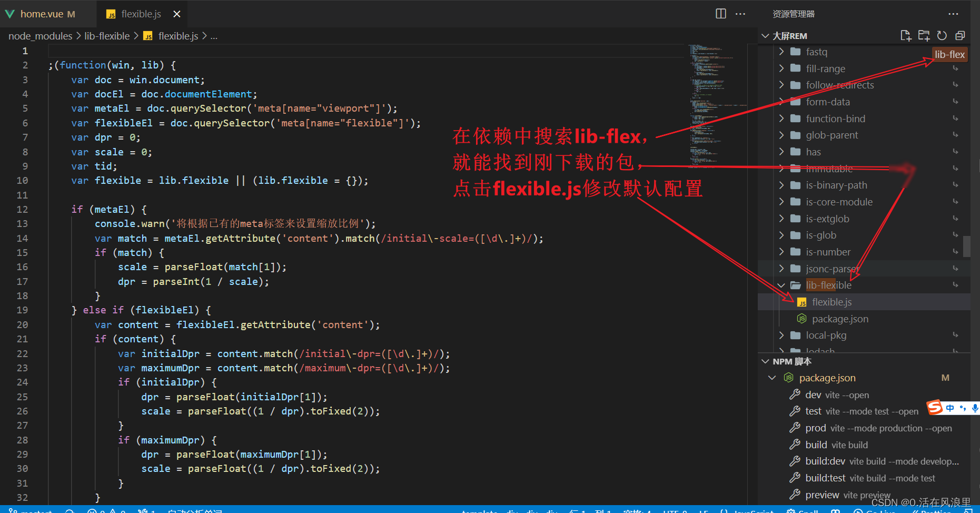Open 资源管理器 views and more actions menu
Image resolution: width=980 pixels, height=513 pixels.
(953, 14)
